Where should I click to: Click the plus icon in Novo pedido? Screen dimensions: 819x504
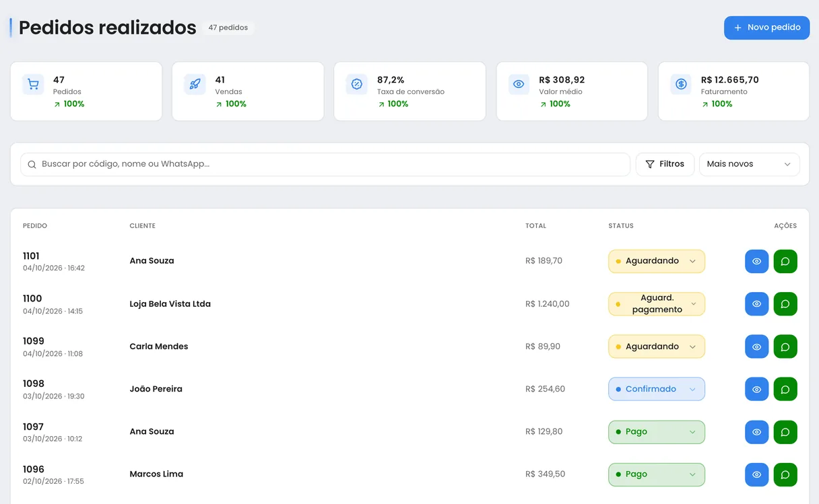(x=738, y=28)
